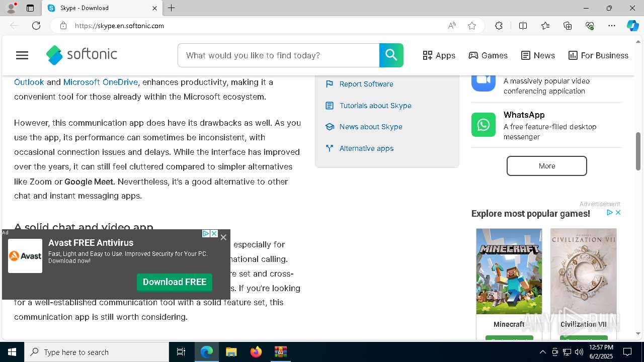Open Task View on the taskbar
Screen dimensions: 644x362
181,352
